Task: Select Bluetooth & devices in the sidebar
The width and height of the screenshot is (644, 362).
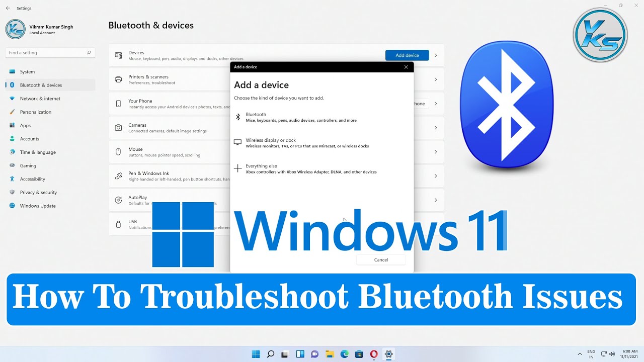Action: tap(50, 85)
